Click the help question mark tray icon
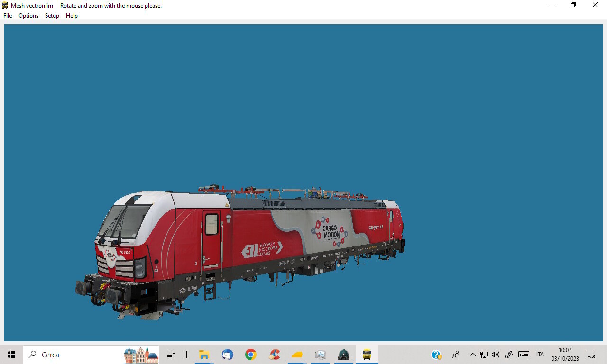Viewport: 607px width, 364px height. click(x=436, y=355)
